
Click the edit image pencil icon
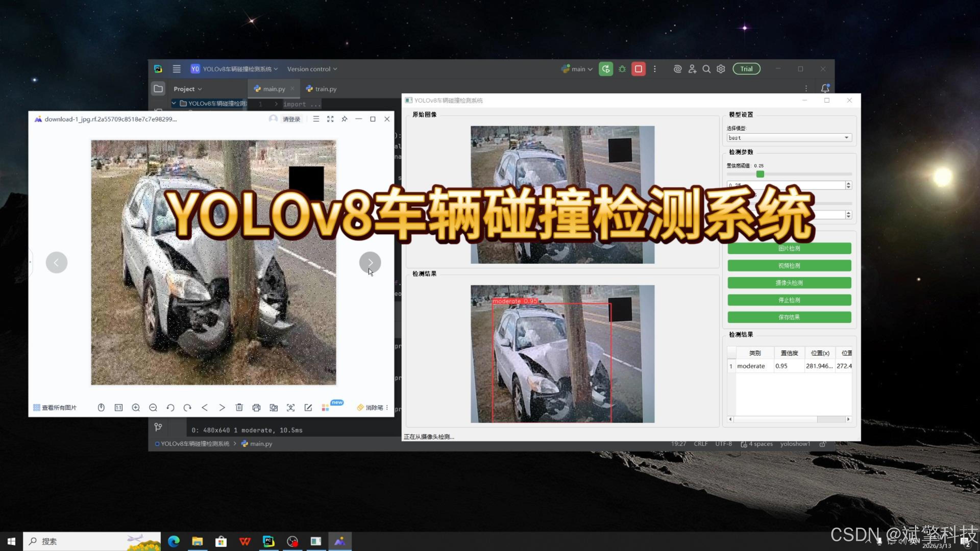(308, 408)
